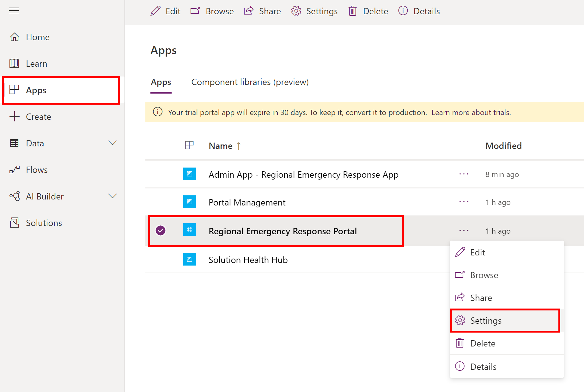Open more options for Portal Management

tap(464, 202)
